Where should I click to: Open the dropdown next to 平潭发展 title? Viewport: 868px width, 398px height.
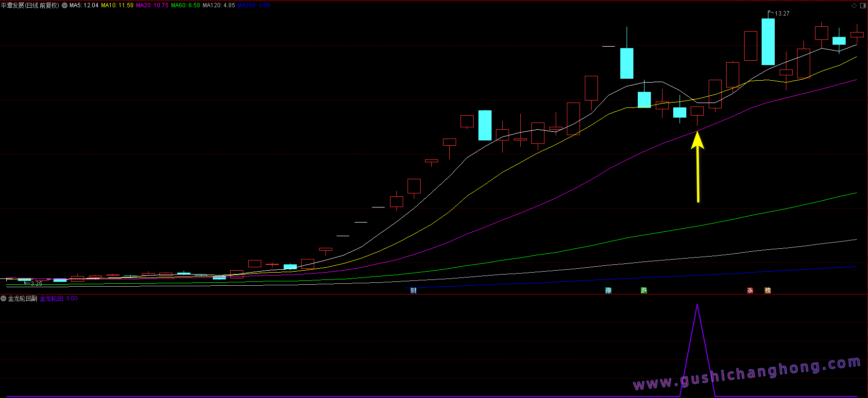65,5
